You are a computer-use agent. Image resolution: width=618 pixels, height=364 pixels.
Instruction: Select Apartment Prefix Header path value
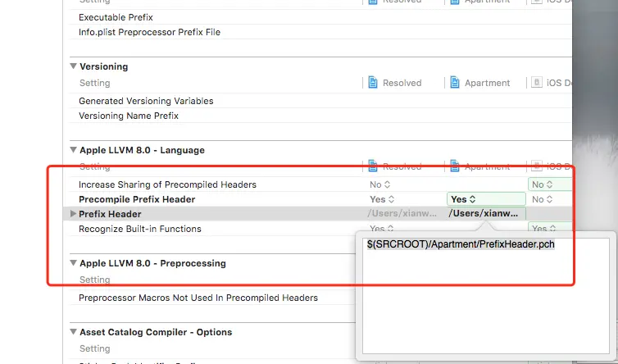point(484,214)
